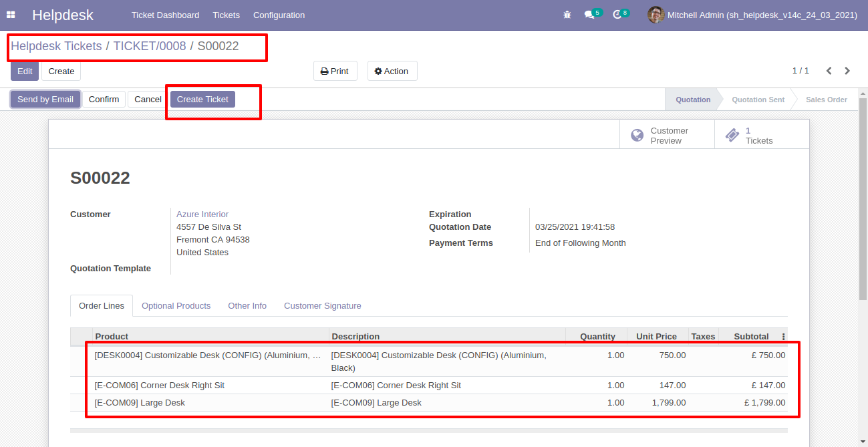Open the activities clock icon
The image size is (868, 447).
click(617, 15)
